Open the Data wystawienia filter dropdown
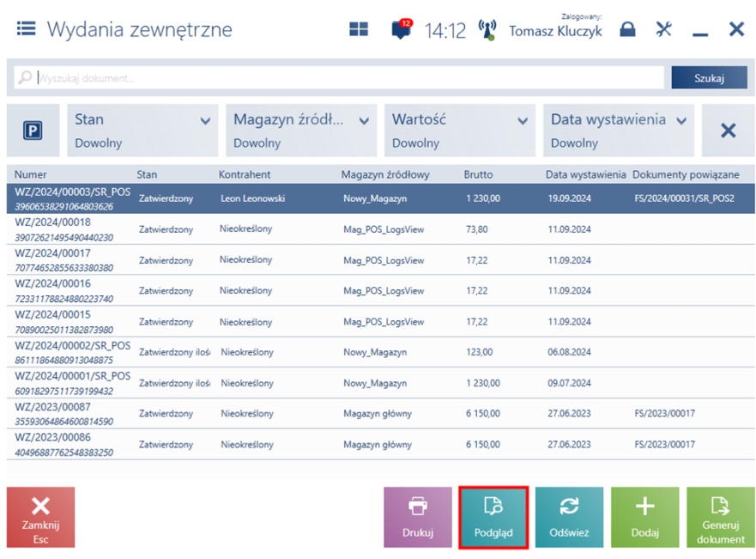Image resolution: width=756 pixels, height=559 pixels. [619, 131]
